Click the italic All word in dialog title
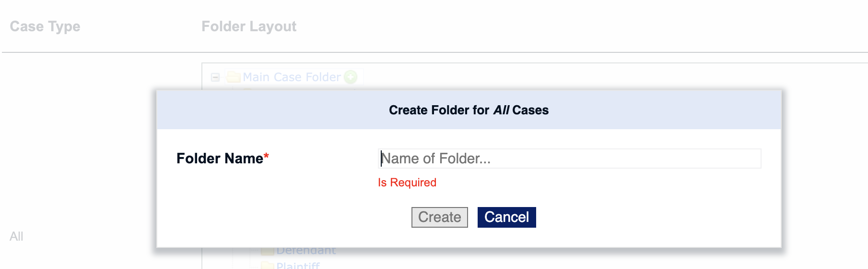Viewport: 868px width, 269px height. click(501, 110)
